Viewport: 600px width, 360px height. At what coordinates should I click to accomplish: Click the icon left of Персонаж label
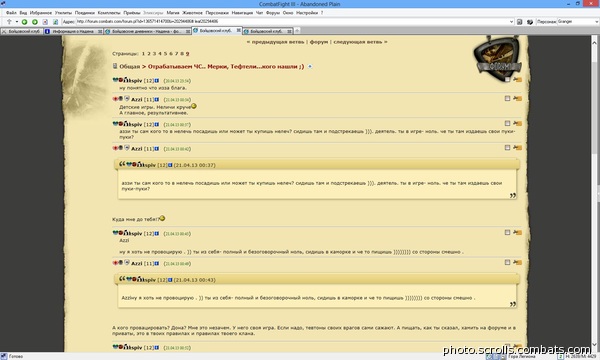[x=530, y=22]
